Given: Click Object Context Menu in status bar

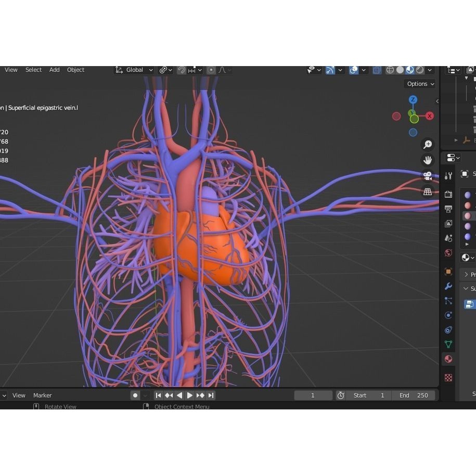Looking at the screenshot, I should (x=182, y=406).
